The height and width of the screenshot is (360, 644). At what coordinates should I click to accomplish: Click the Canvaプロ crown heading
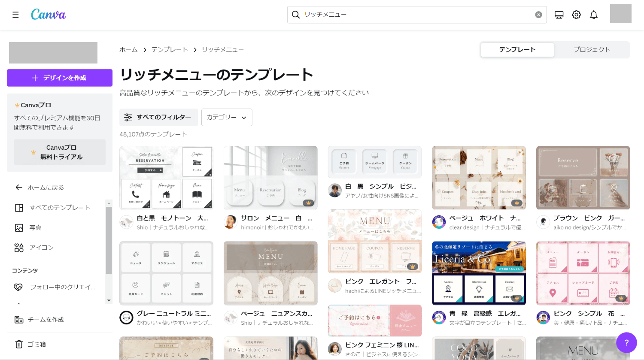click(33, 105)
